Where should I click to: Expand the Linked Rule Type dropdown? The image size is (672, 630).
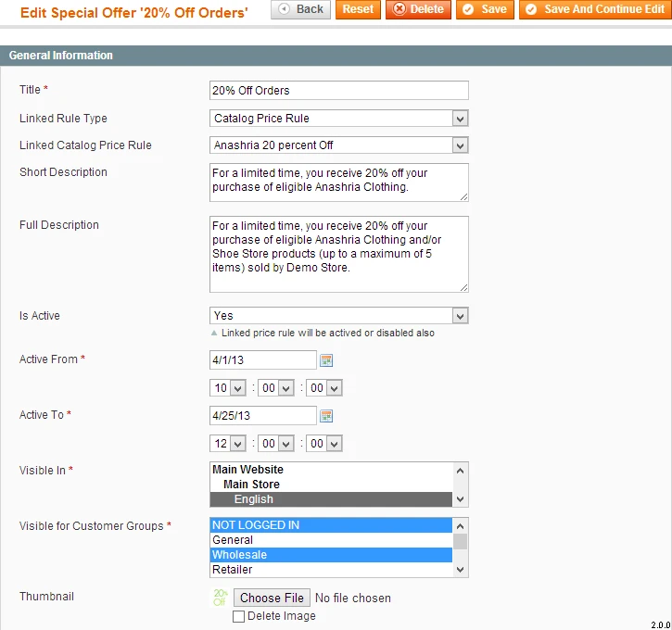[339, 119]
